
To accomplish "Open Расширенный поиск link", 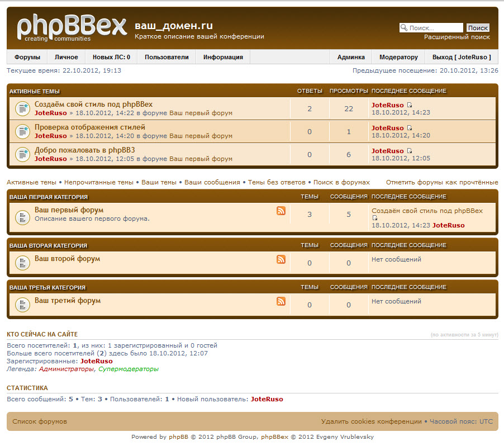I will click(457, 37).
